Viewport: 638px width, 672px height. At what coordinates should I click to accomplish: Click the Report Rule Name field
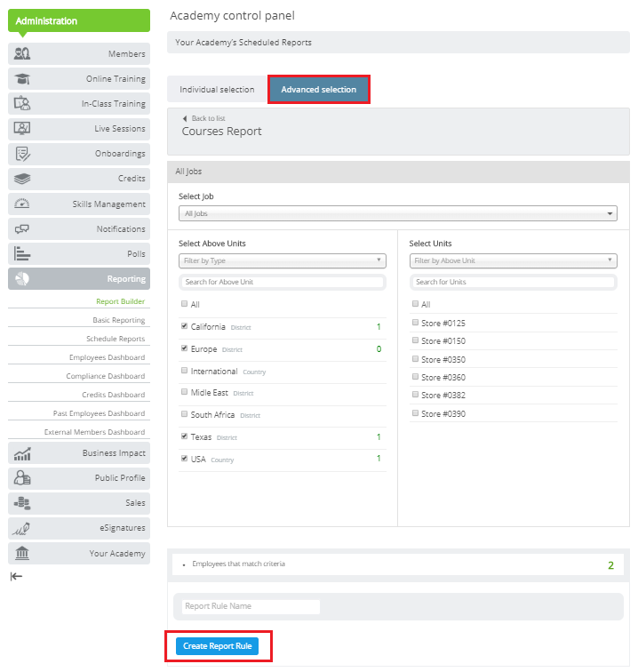250,606
